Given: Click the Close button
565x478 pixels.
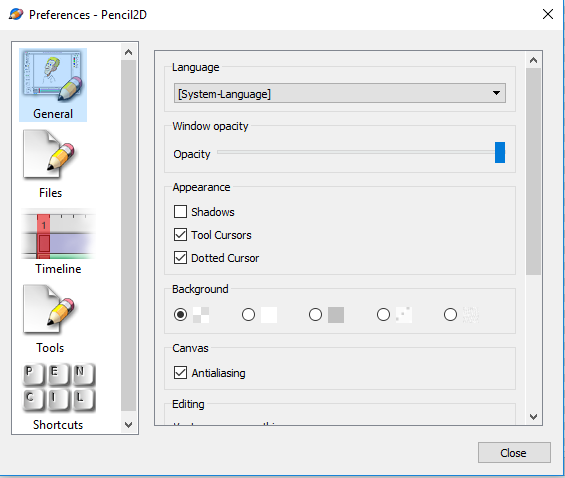Looking at the screenshot, I should point(514,453).
